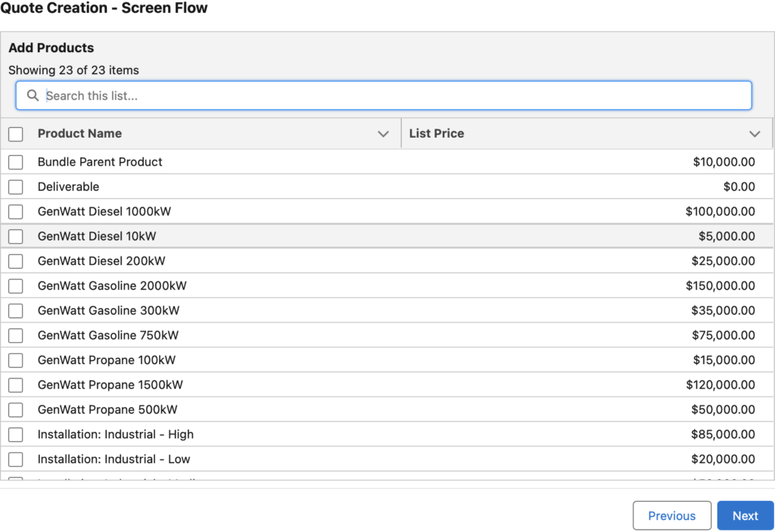Click the Search this list field

[303, 95]
